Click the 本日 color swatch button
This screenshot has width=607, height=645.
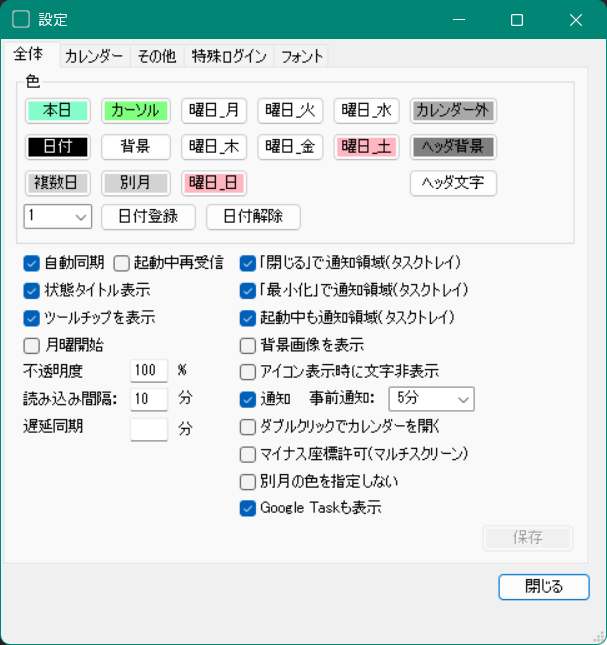click(58, 110)
